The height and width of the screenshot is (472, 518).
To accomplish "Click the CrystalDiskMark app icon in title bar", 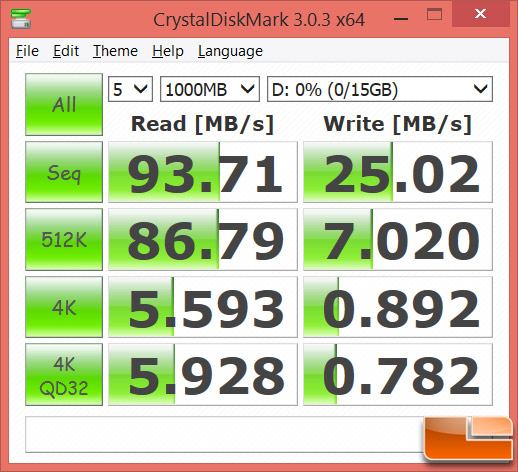I will (x=21, y=19).
